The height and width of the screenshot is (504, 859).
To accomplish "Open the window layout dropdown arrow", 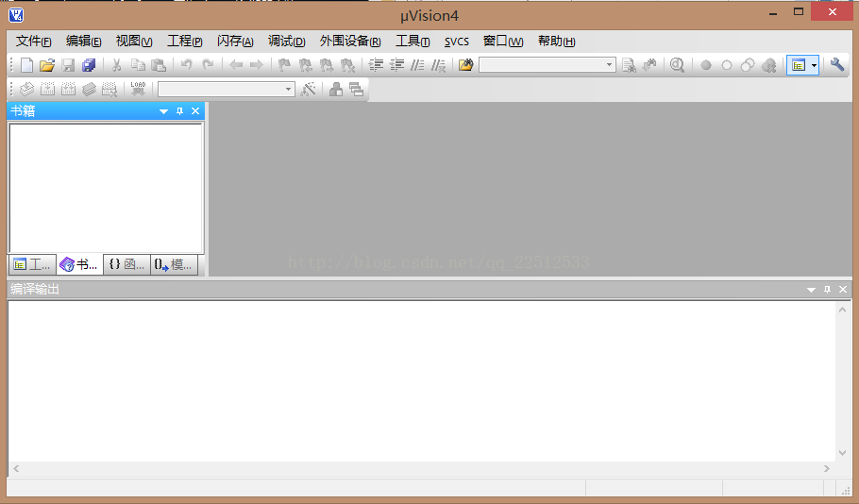I will point(814,65).
